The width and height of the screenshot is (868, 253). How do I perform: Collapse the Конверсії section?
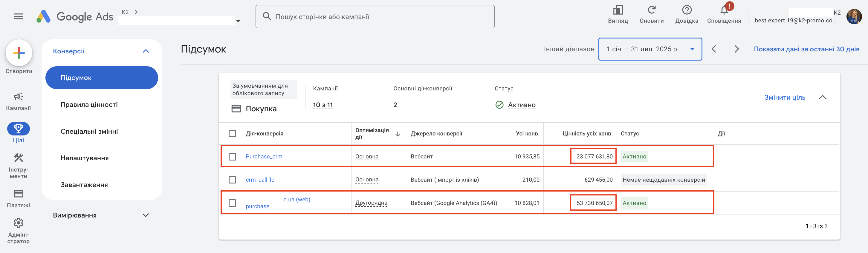click(146, 51)
